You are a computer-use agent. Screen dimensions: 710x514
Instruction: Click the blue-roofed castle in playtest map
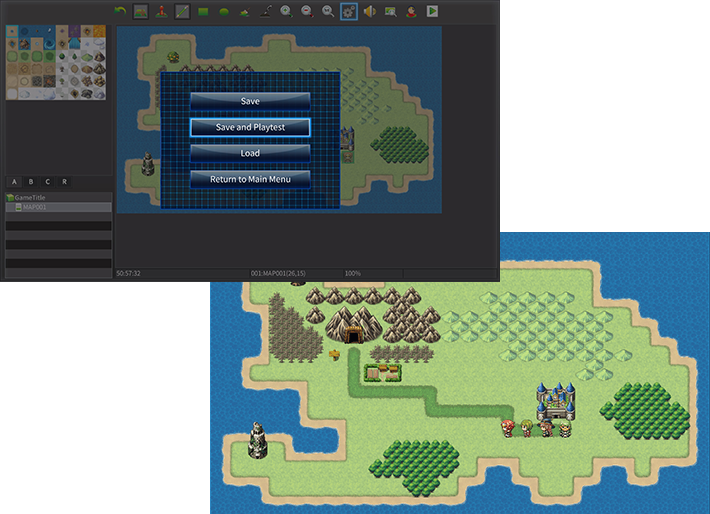tap(556, 401)
